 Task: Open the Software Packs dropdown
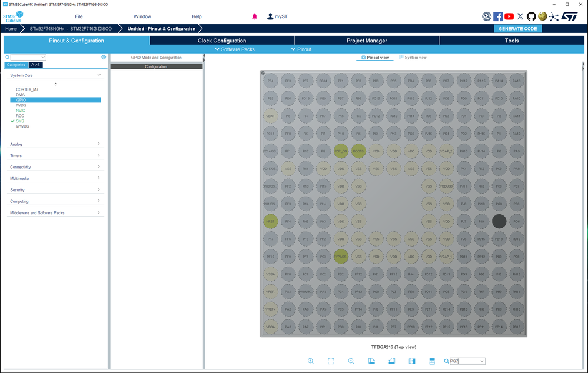(x=235, y=49)
